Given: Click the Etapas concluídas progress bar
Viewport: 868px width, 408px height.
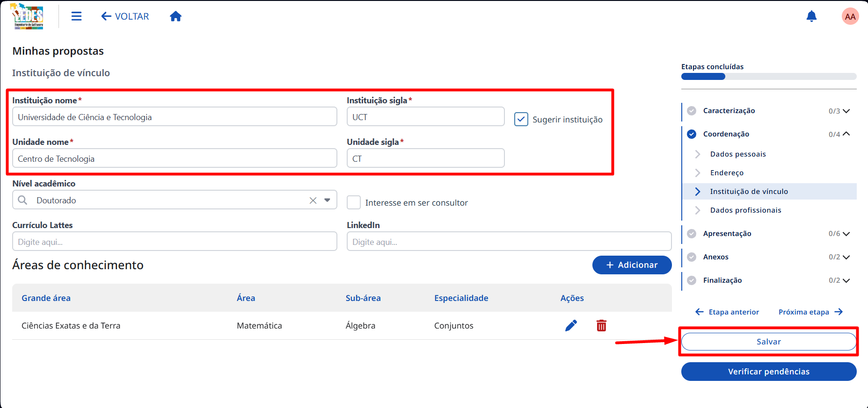Looking at the screenshot, I should point(769,77).
